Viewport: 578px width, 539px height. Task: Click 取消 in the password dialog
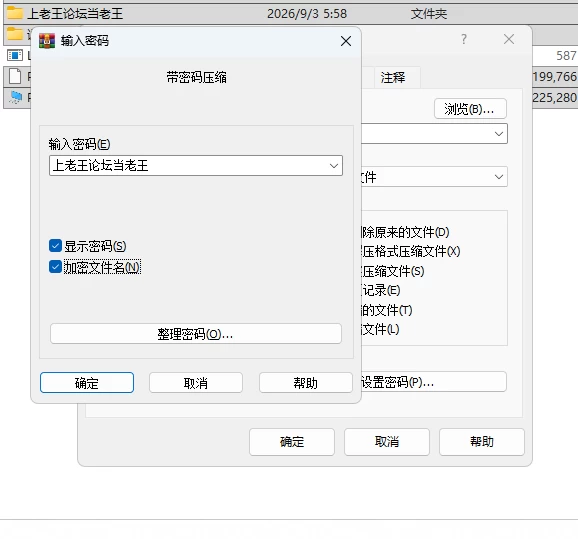click(196, 383)
